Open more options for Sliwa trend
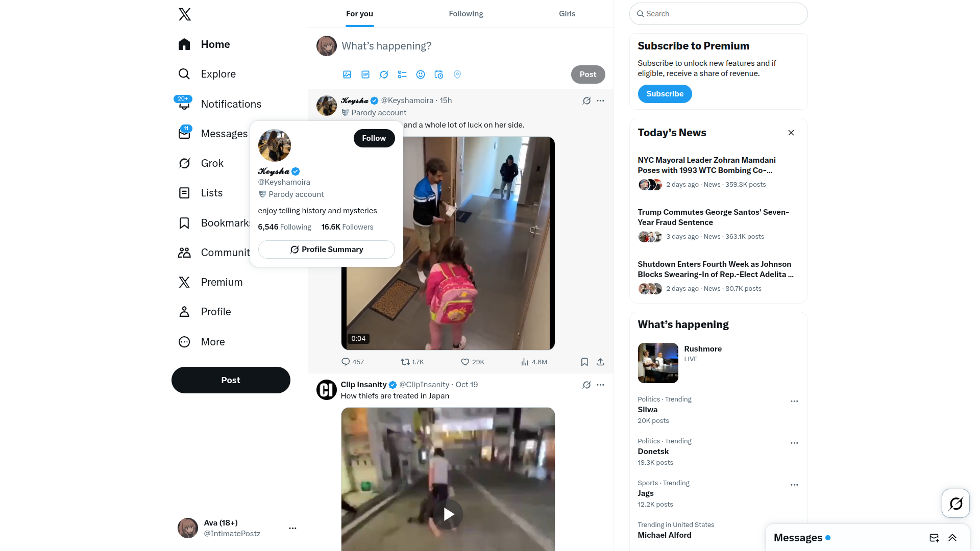The width and height of the screenshot is (980, 551). pyautogui.click(x=794, y=402)
